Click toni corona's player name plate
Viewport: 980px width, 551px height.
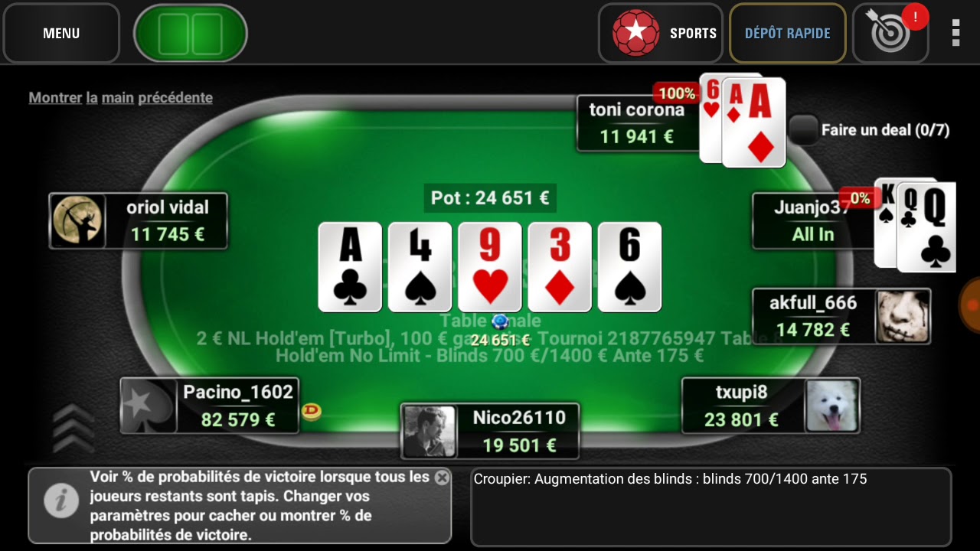pyautogui.click(x=637, y=123)
